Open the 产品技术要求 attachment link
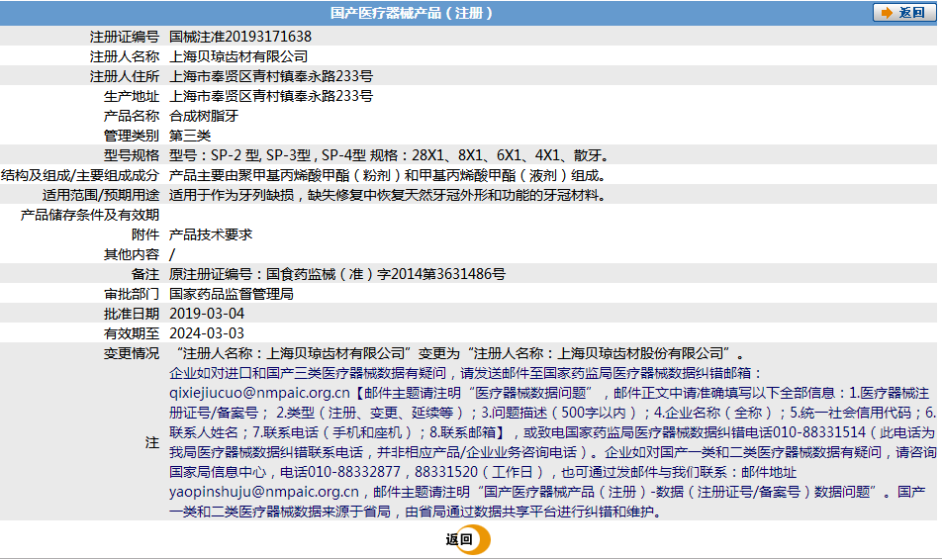 (211, 234)
